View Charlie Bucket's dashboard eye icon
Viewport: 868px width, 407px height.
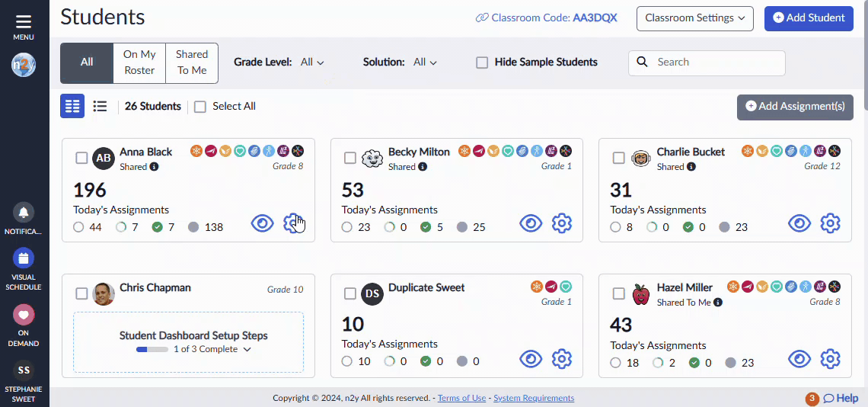pos(799,223)
